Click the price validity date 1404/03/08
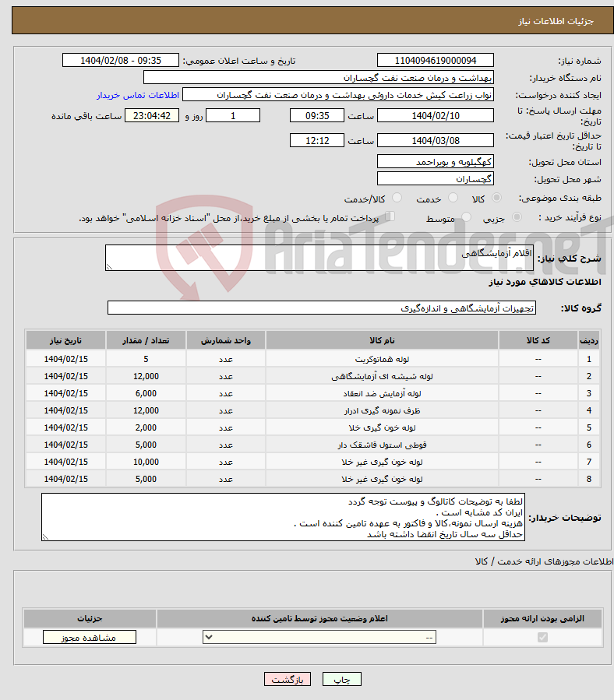This screenshot has height=700, width=614. pos(436,141)
